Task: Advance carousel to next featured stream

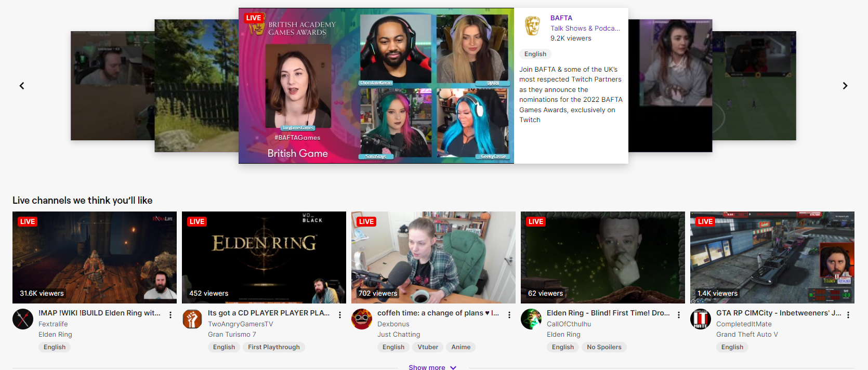Action: pyautogui.click(x=845, y=86)
